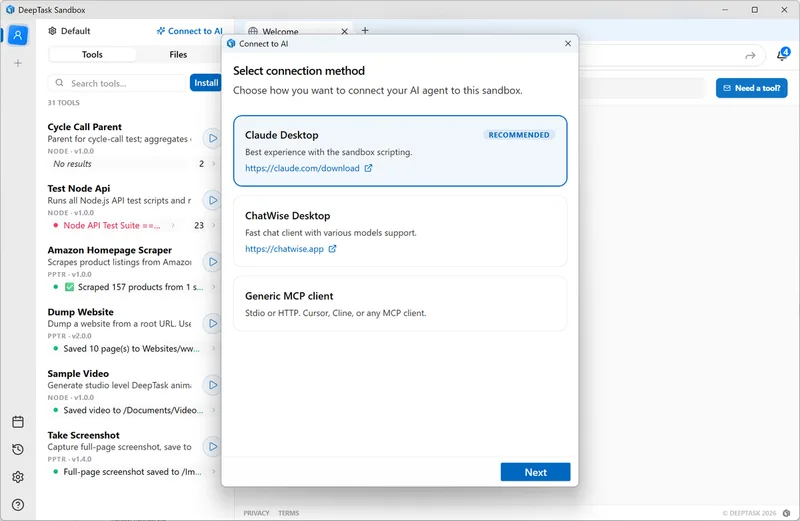Expand the Cycle Call Parent result row
The image size is (800, 521).
[x=213, y=164]
